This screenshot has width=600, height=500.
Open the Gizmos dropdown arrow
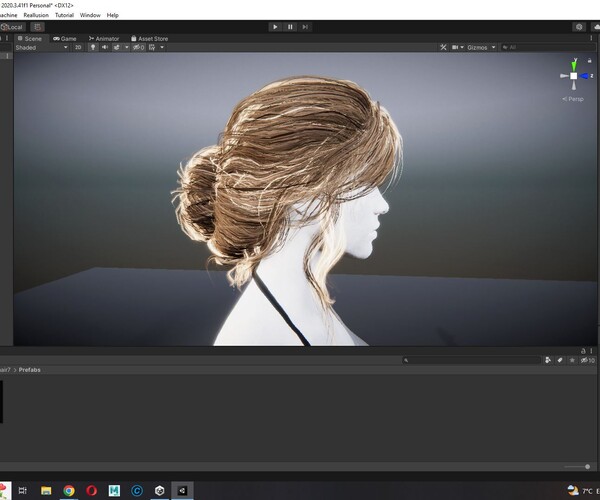click(x=494, y=47)
